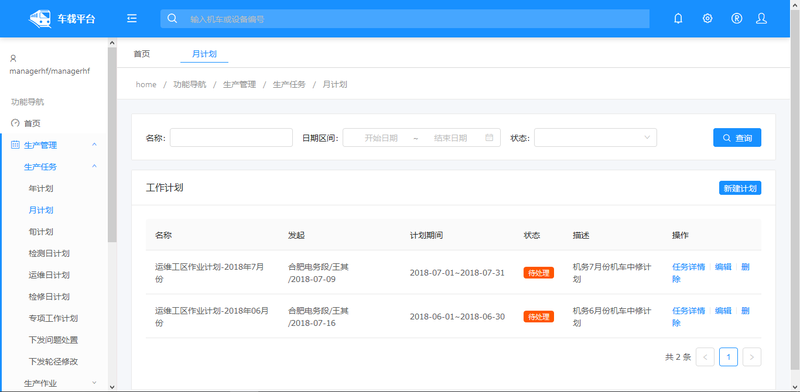Click 编辑 for the 2018年06月 plan
800x392 pixels.
[x=723, y=310]
